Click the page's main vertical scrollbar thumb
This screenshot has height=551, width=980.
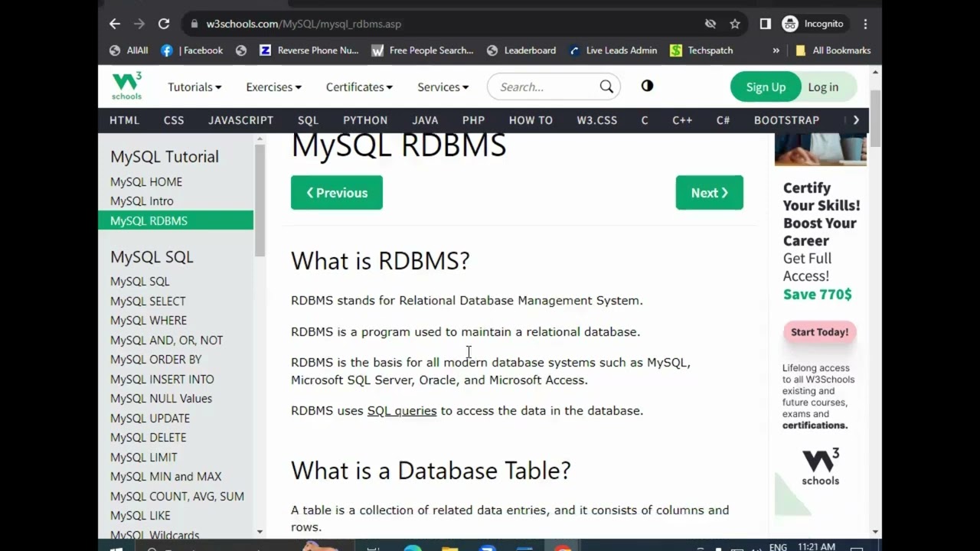[876, 119]
